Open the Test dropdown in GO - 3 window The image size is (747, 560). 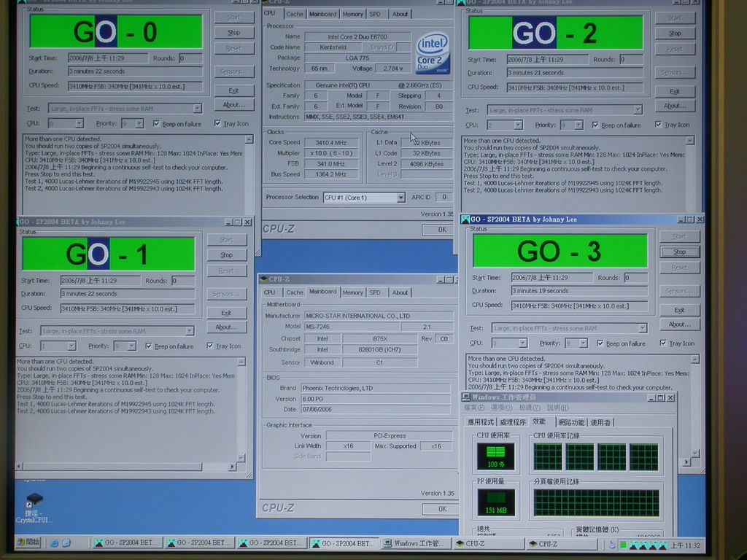point(642,328)
